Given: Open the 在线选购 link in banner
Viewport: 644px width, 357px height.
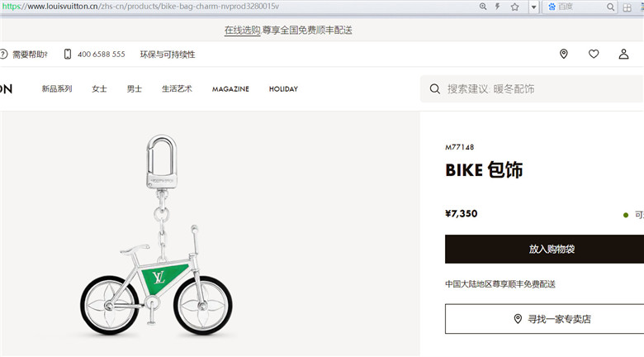Looking at the screenshot, I should click(x=242, y=30).
